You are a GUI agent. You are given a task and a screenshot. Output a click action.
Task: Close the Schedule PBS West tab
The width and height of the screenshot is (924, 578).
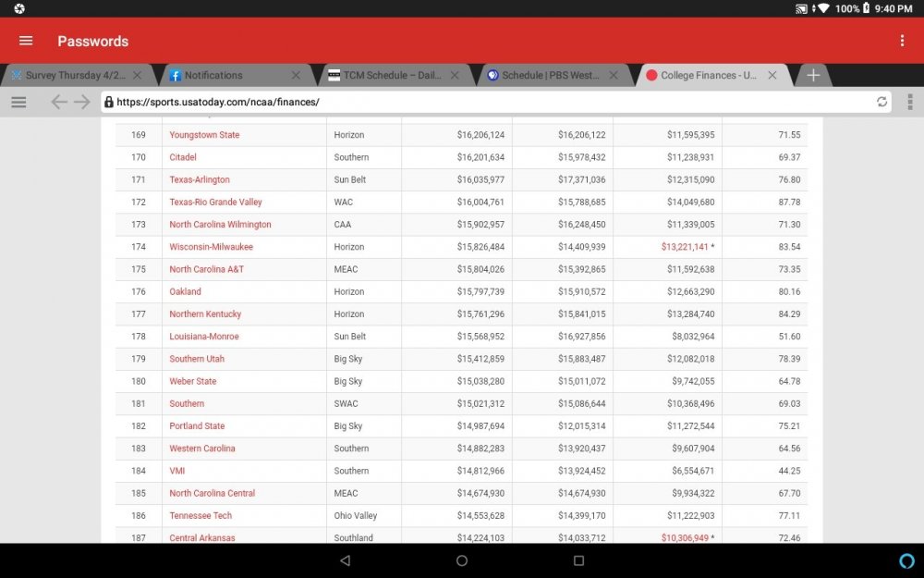(614, 76)
